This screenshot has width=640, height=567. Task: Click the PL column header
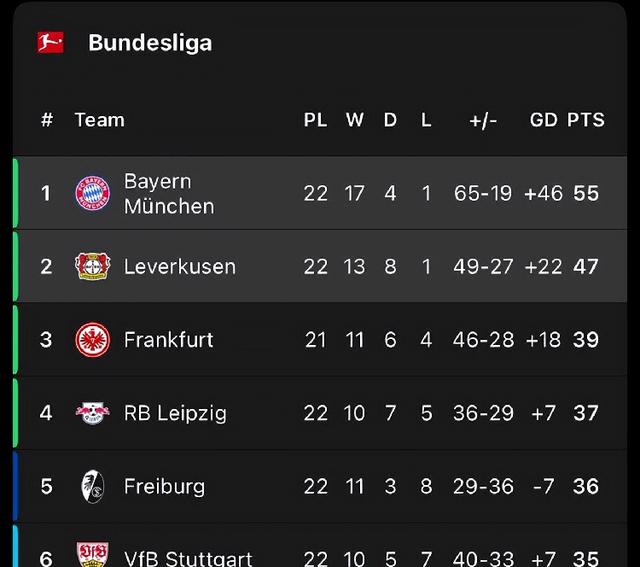pyautogui.click(x=316, y=120)
